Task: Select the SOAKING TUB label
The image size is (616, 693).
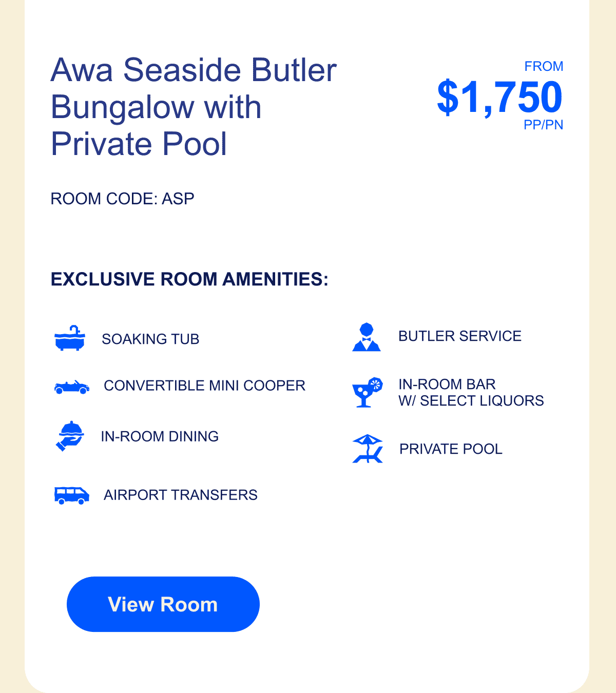Action: point(150,339)
